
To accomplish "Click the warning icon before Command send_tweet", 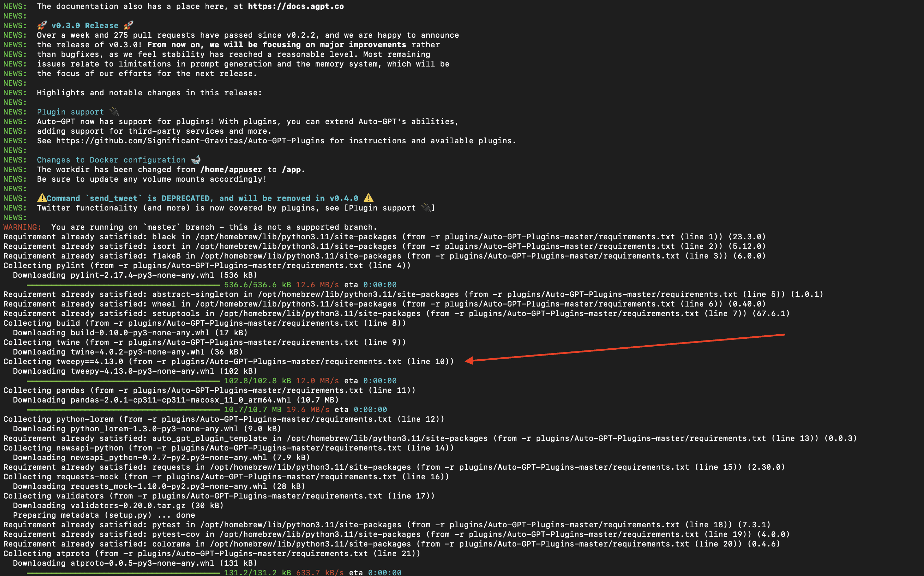I will [41, 198].
